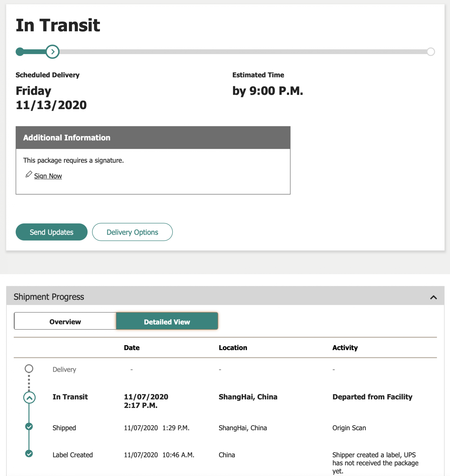This screenshot has height=476, width=450.
Task: Click the Additional Information header
Action: point(67,138)
